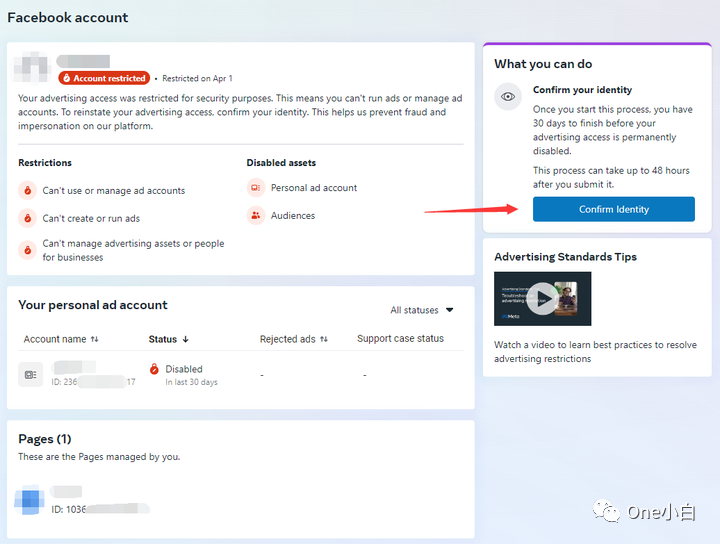
Task: Open the All statuses filter dropdown
Action: pos(422,310)
